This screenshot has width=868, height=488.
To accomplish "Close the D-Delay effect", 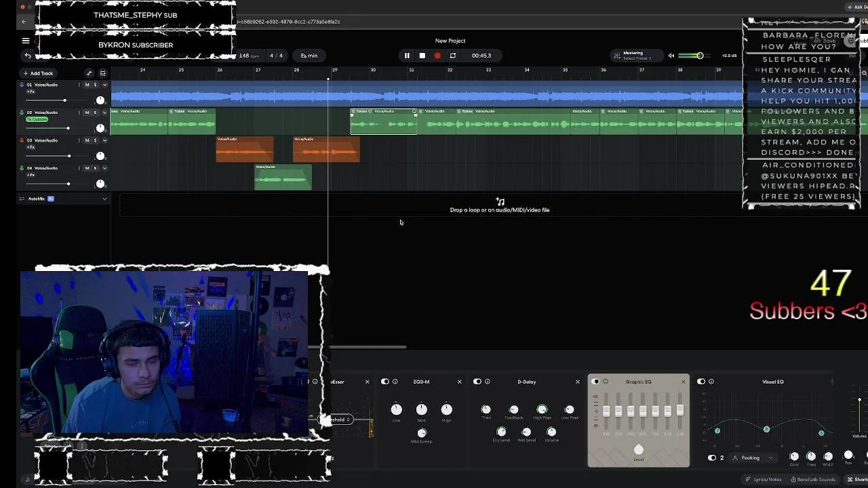I will (578, 382).
